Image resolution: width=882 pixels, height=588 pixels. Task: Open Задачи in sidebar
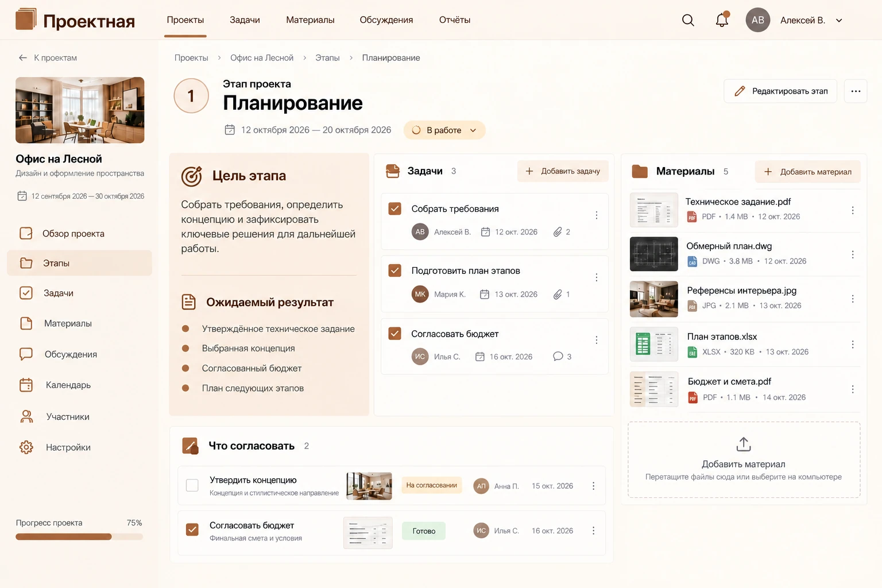point(79,293)
